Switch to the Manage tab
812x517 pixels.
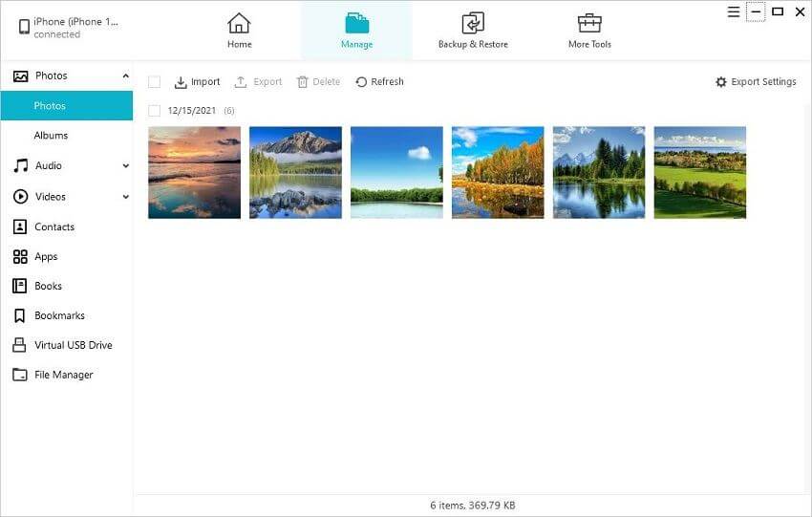[x=356, y=30]
